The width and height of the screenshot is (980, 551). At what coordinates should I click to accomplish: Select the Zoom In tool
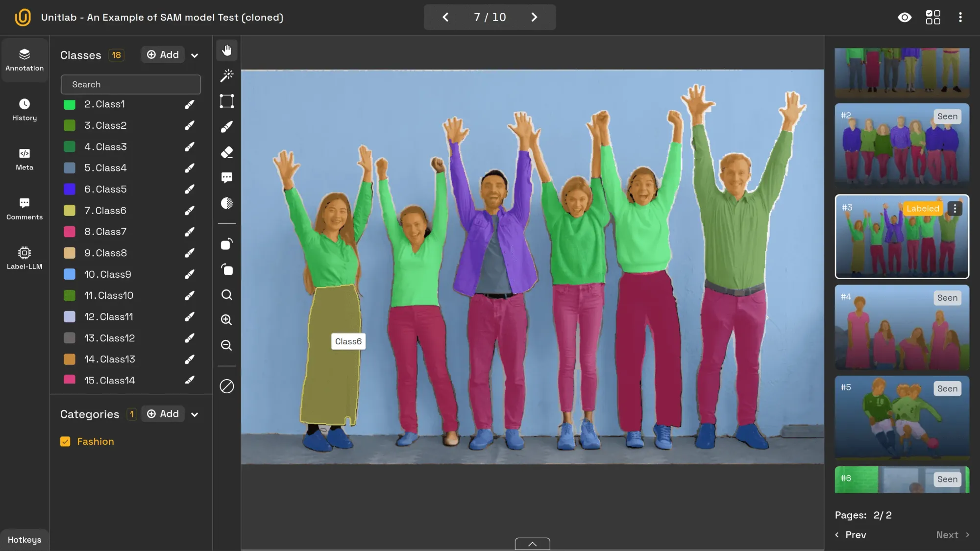pos(226,319)
